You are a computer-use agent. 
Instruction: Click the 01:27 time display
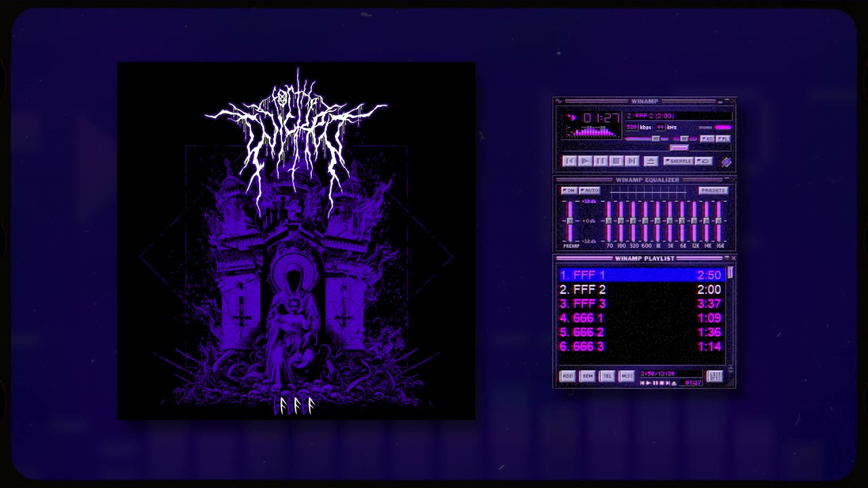(x=601, y=118)
